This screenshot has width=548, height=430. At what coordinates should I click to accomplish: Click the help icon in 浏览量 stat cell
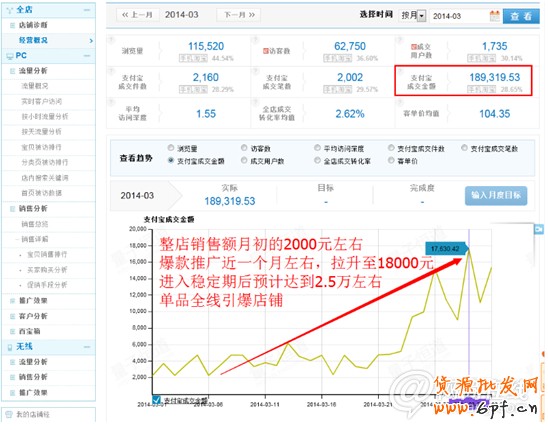pyautogui.click(x=111, y=40)
